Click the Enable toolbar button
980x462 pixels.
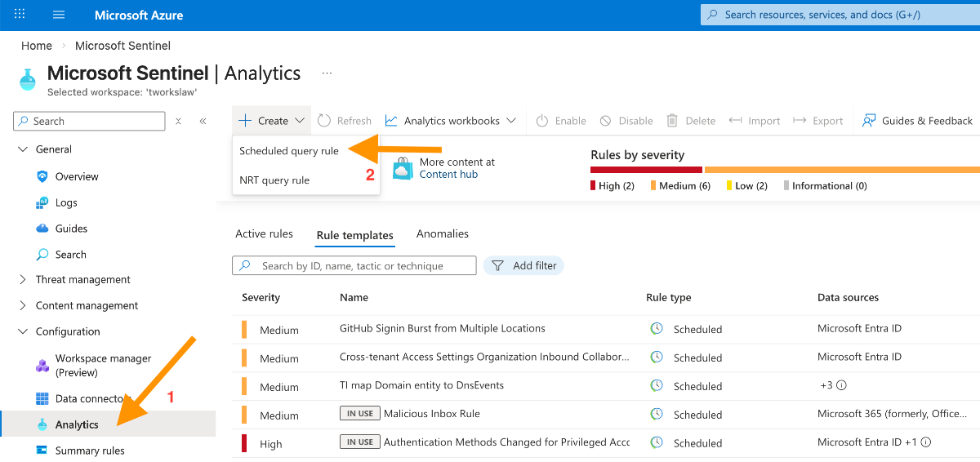(x=561, y=121)
